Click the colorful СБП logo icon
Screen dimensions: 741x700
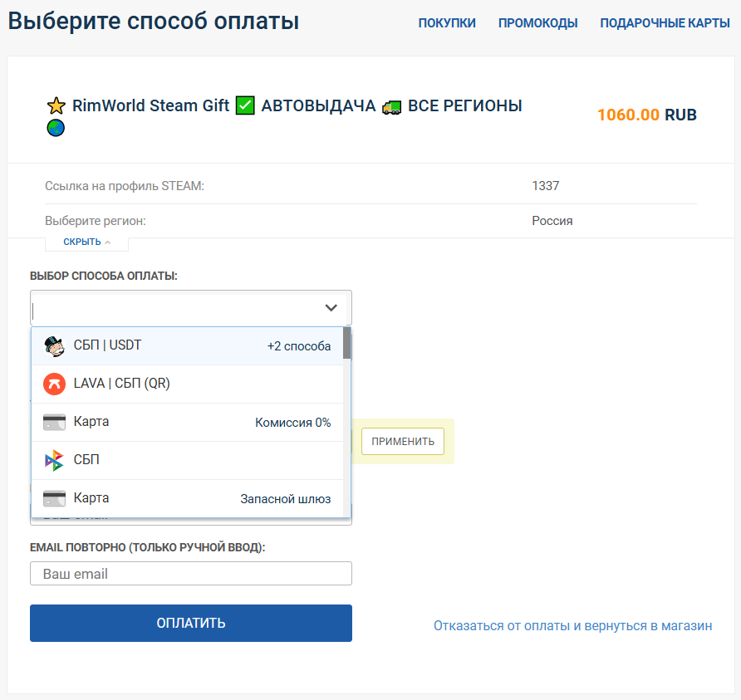tap(54, 461)
